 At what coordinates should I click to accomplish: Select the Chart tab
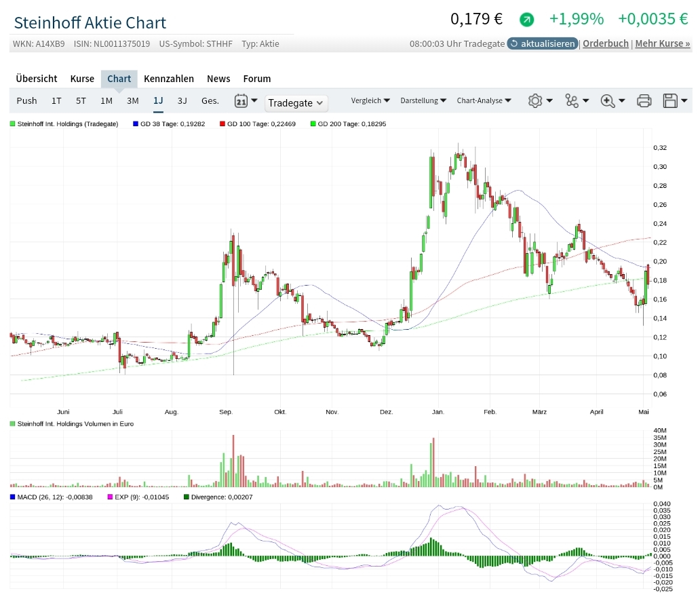coord(119,79)
